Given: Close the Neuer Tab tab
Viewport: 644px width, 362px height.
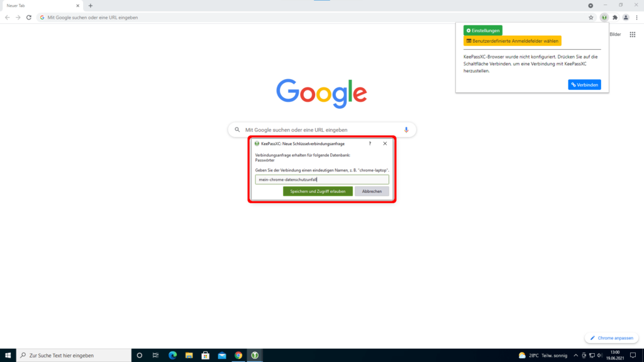Looking at the screenshot, I should tap(77, 6).
